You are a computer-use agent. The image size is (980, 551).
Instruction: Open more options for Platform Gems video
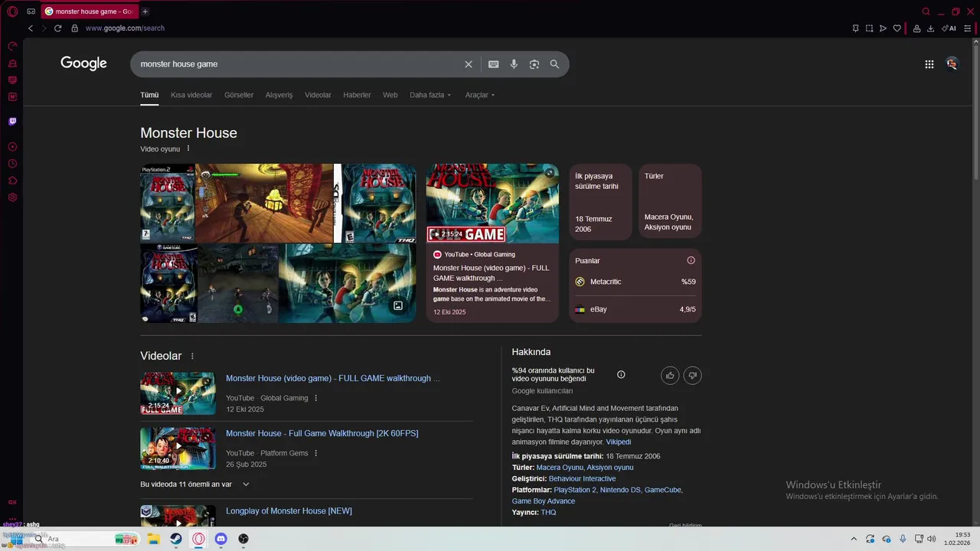click(x=315, y=453)
